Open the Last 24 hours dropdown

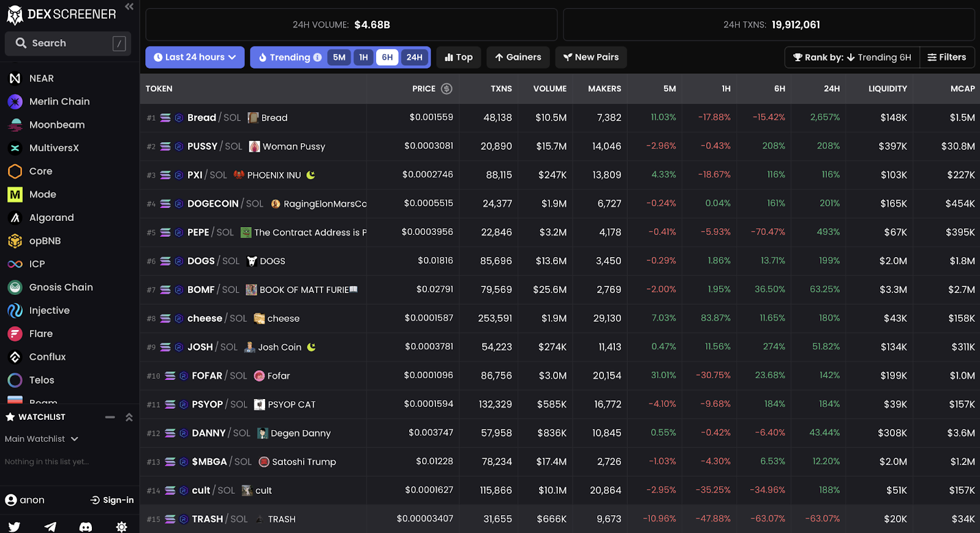[195, 58]
